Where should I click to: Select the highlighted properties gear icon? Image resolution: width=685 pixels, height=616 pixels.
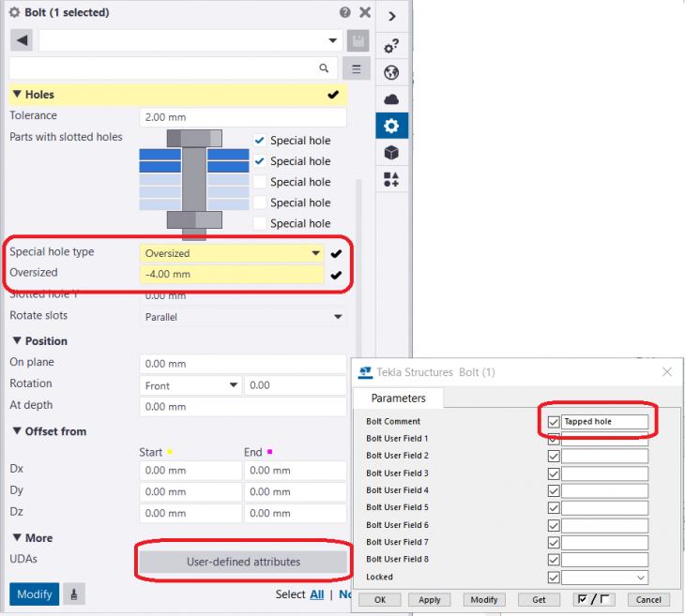(391, 126)
